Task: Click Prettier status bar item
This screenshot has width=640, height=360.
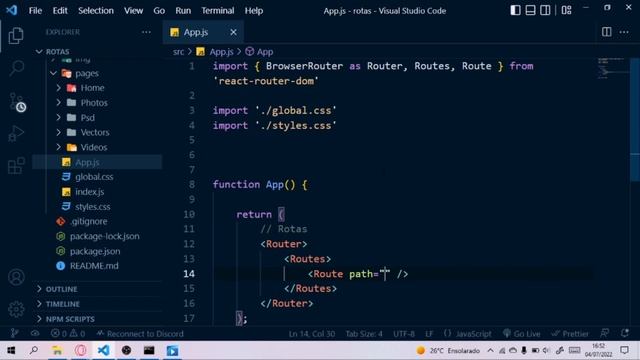Action: click(570, 333)
